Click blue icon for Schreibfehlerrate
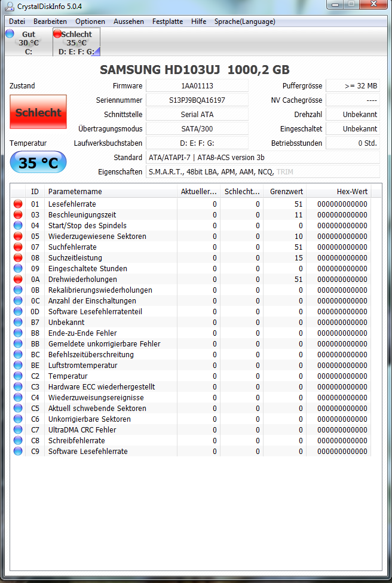Viewport: 392px width, 583px height. click(18, 441)
